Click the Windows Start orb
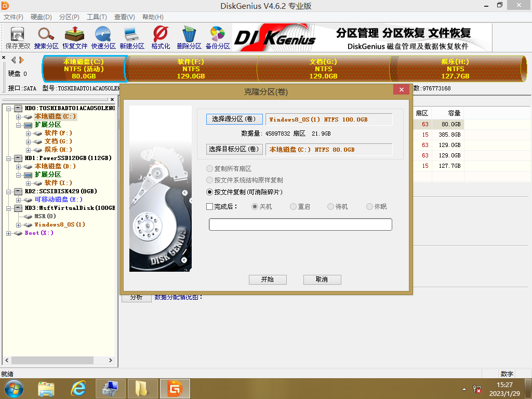The image size is (532, 399). (x=14, y=389)
